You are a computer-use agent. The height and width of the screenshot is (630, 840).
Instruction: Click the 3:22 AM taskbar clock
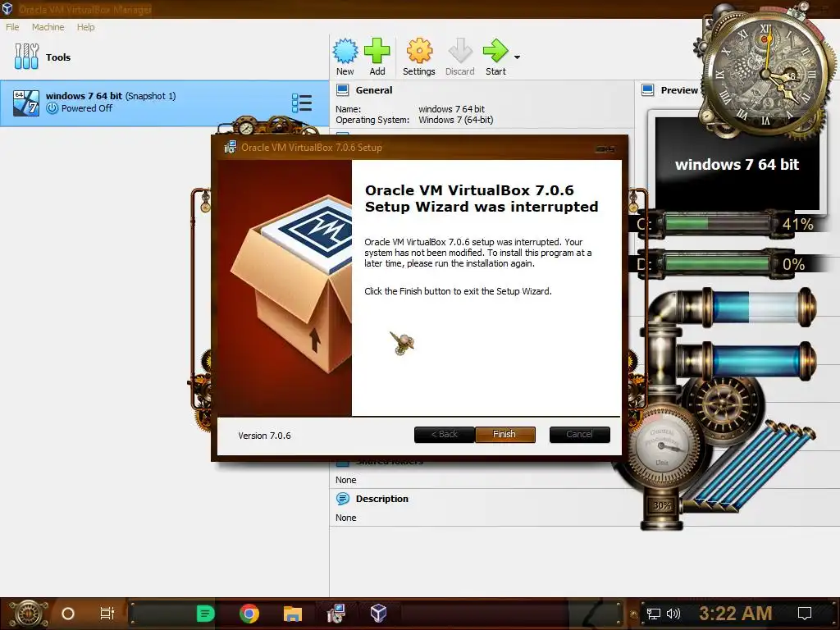735,614
